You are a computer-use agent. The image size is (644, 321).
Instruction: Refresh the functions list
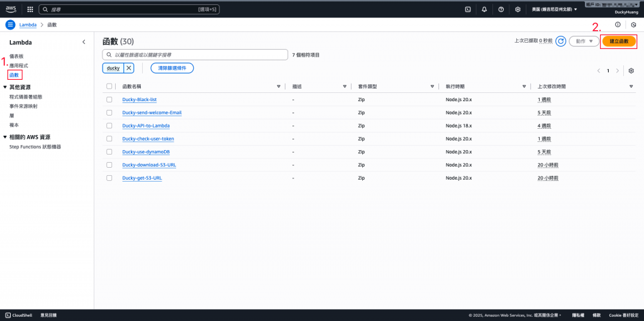[560, 41]
